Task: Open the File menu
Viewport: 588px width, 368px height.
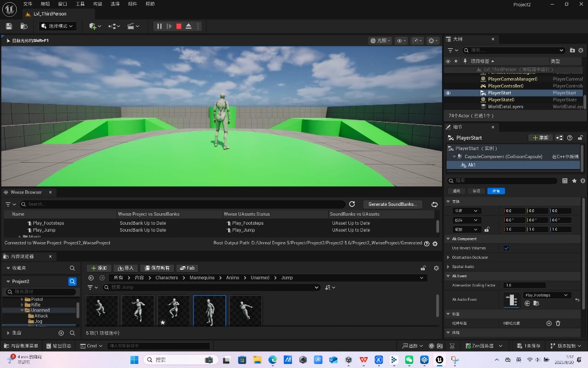Action: pyautogui.click(x=28, y=4)
